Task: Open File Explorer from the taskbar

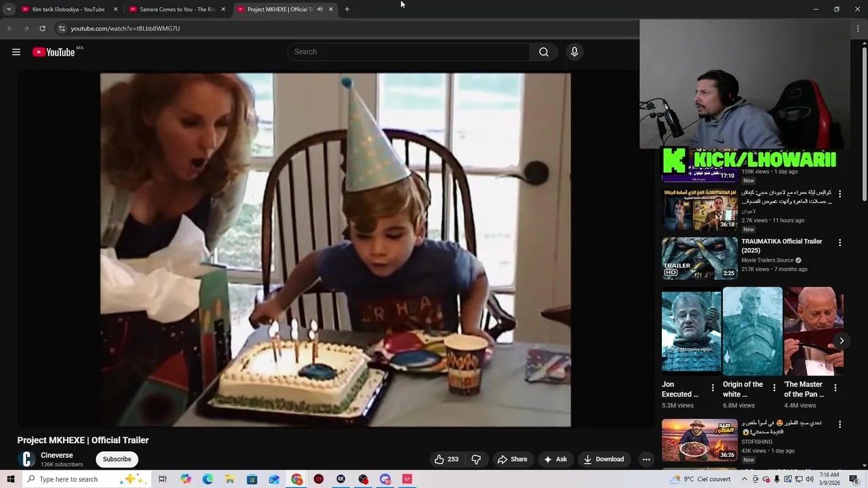Action: pyautogui.click(x=230, y=479)
